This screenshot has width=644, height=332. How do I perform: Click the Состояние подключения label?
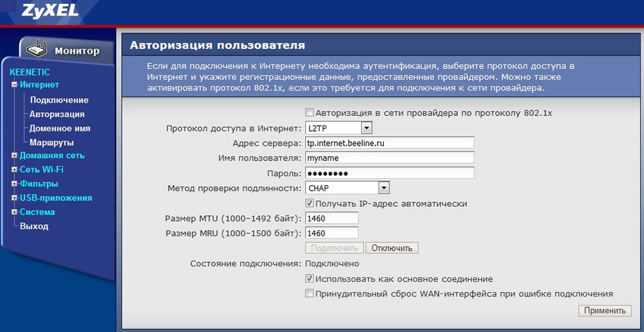click(246, 264)
